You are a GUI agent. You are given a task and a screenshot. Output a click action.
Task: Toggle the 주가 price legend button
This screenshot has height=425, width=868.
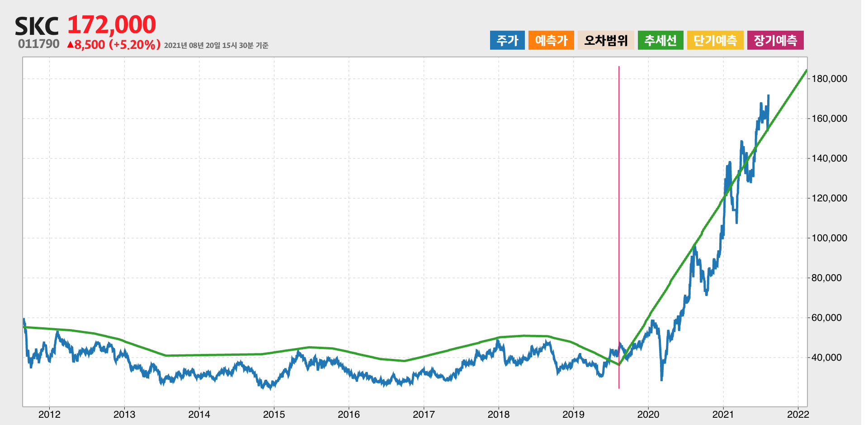pyautogui.click(x=507, y=40)
